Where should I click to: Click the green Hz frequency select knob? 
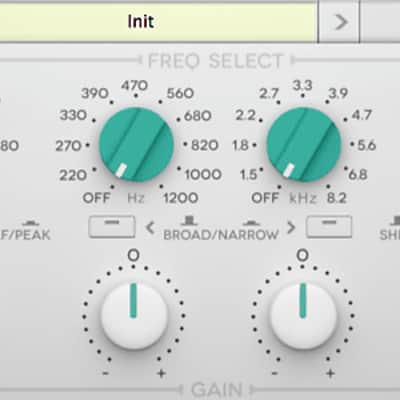pyautogui.click(x=136, y=144)
